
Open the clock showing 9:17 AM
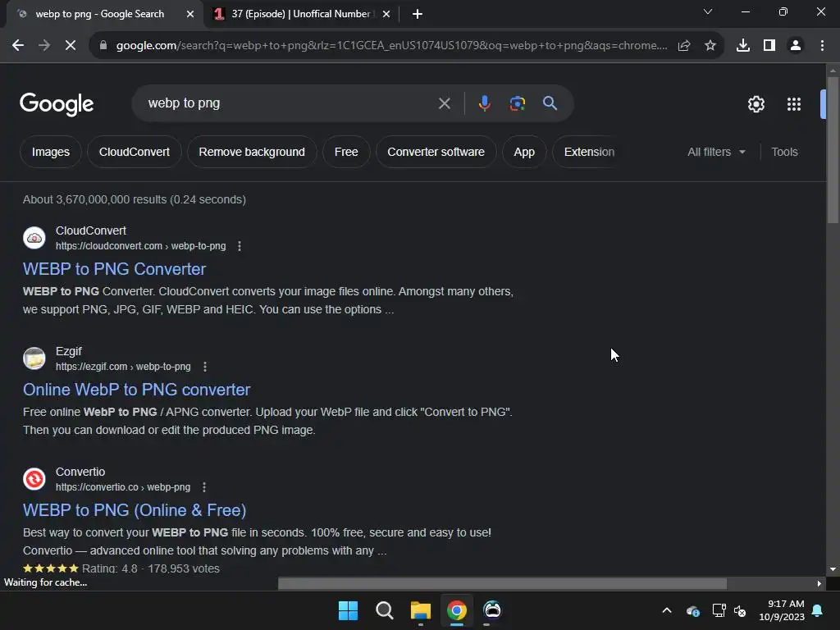(x=782, y=610)
